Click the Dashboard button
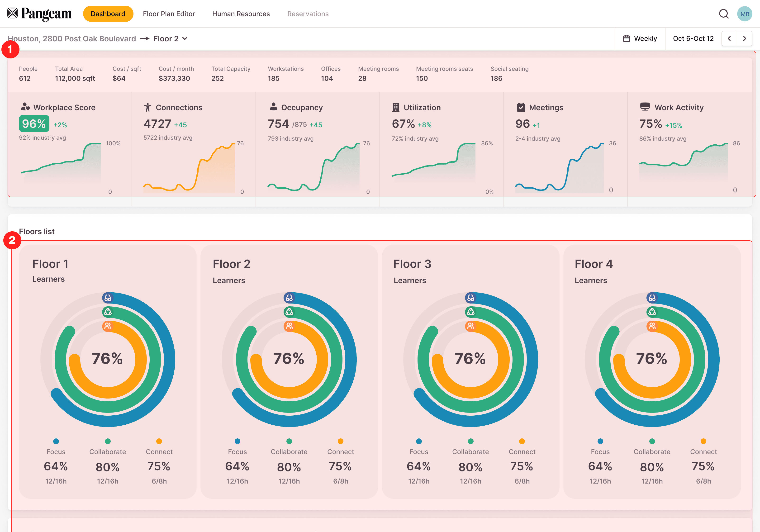This screenshot has width=760, height=532. coord(108,14)
